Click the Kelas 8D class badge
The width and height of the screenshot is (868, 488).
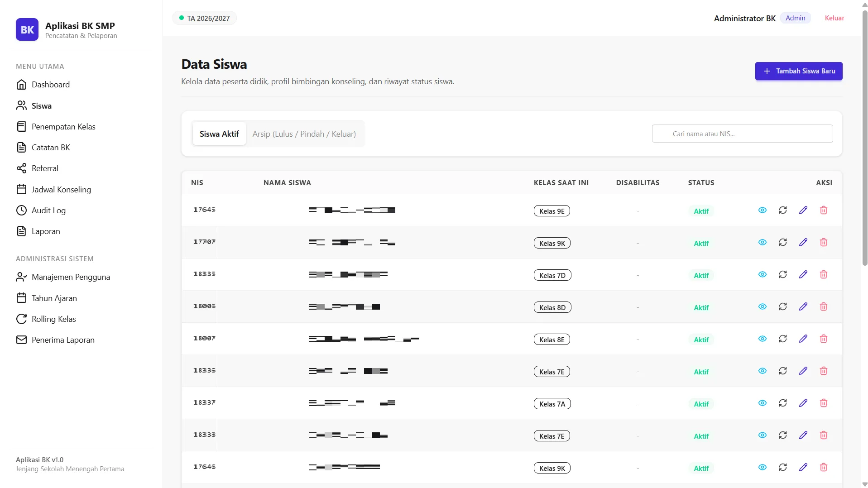click(552, 307)
